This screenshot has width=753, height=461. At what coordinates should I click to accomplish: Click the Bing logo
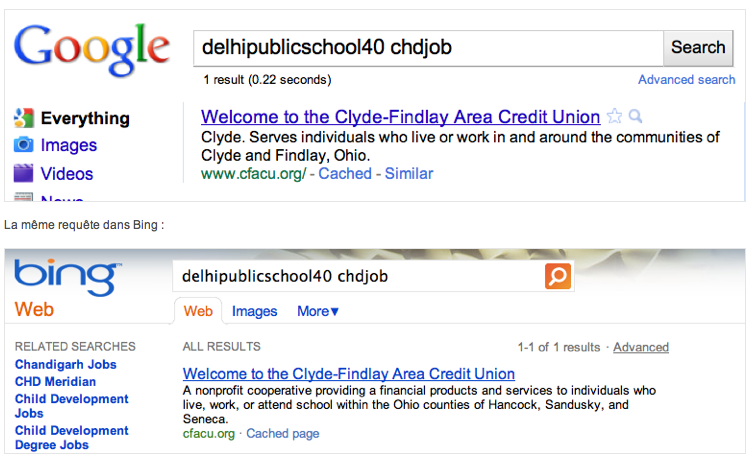[x=67, y=277]
